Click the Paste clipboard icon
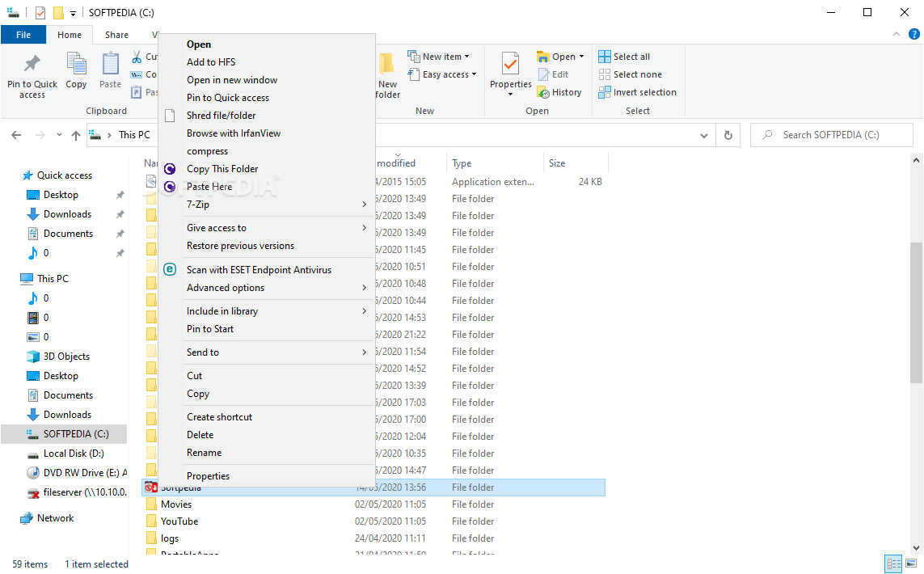The width and height of the screenshot is (924, 574). point(110,64)
